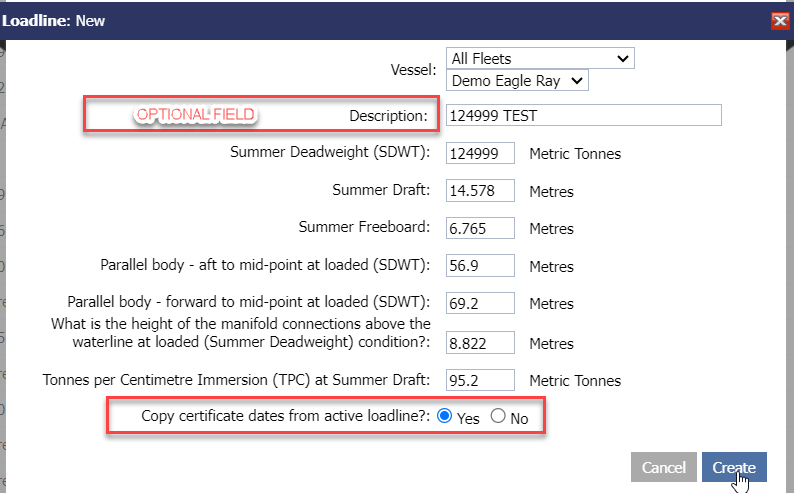Click the Copy certificate dates question label
This screenshot has width=794, height=493.
(x=285, y=416)
